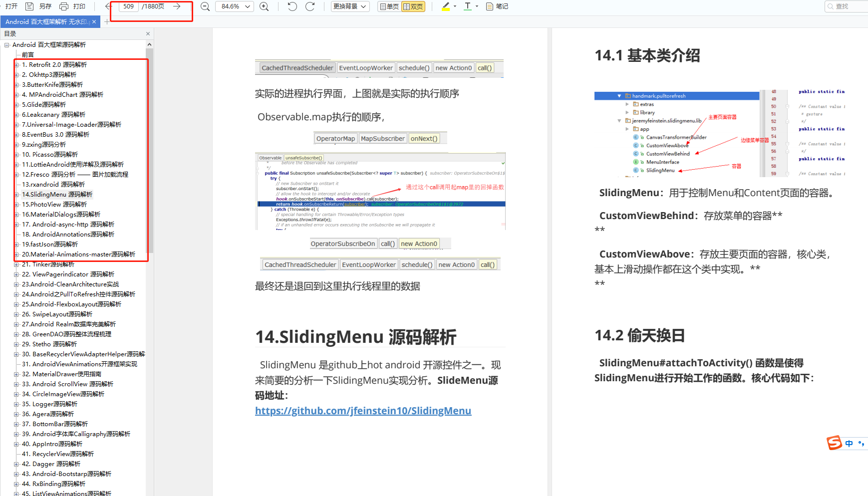This screenshot has width=868, height=496.
Task: Click the 14.1 基本类介绍 heading
Action: 647,55
